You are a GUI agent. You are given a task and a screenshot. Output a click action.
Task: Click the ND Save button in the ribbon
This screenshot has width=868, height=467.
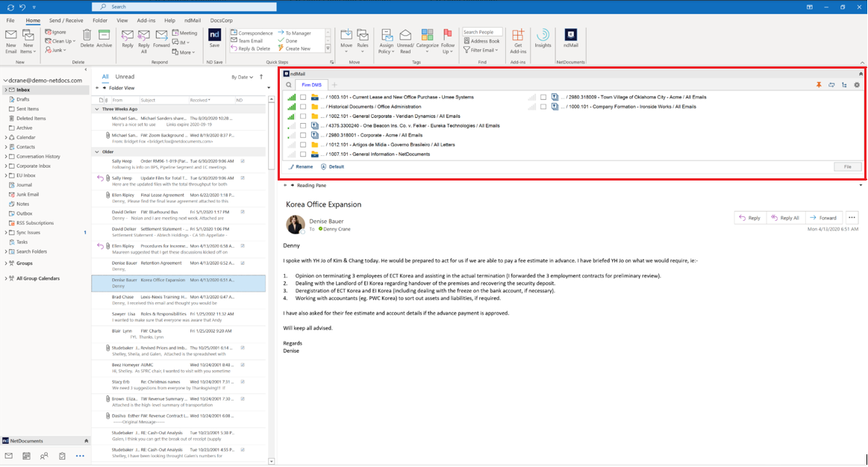point(214,39)
